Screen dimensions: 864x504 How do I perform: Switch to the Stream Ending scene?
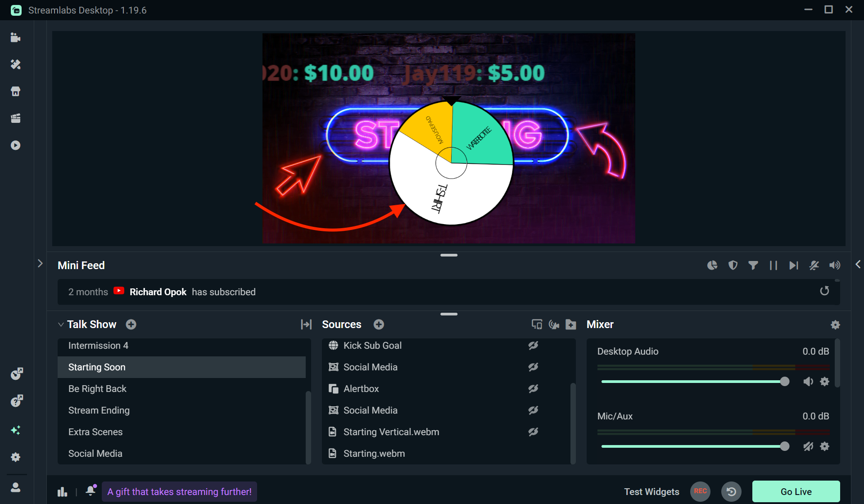pyautogui.click(x=99, y=410)
